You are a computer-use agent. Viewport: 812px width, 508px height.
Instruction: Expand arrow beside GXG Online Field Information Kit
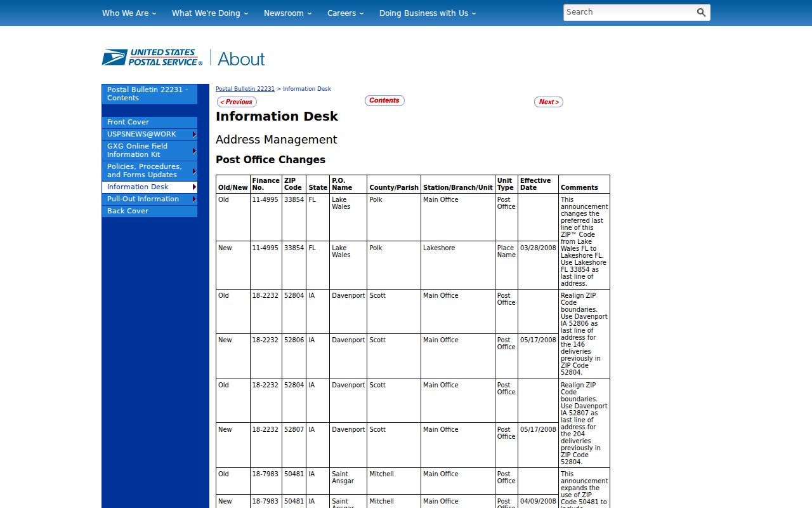[x=194, y=150]
